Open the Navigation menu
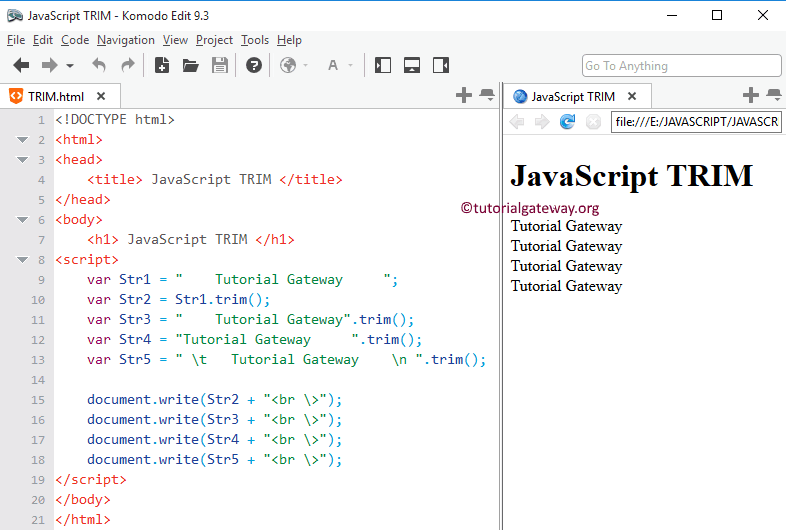Image resolution: width=786 pixels, height=530 pixels. (125, 40)
